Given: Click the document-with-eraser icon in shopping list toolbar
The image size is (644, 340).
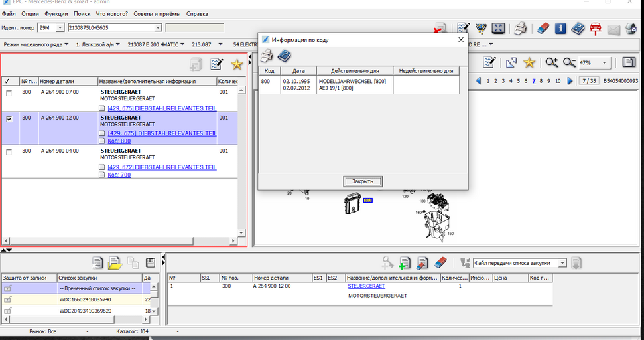Looking at the screenshot, I should [422, 263].
